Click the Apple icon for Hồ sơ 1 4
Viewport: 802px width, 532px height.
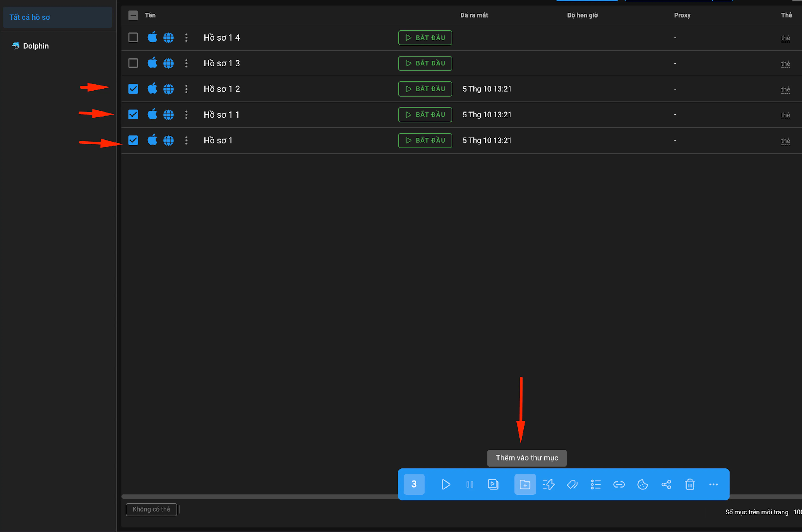click(152, 37)
